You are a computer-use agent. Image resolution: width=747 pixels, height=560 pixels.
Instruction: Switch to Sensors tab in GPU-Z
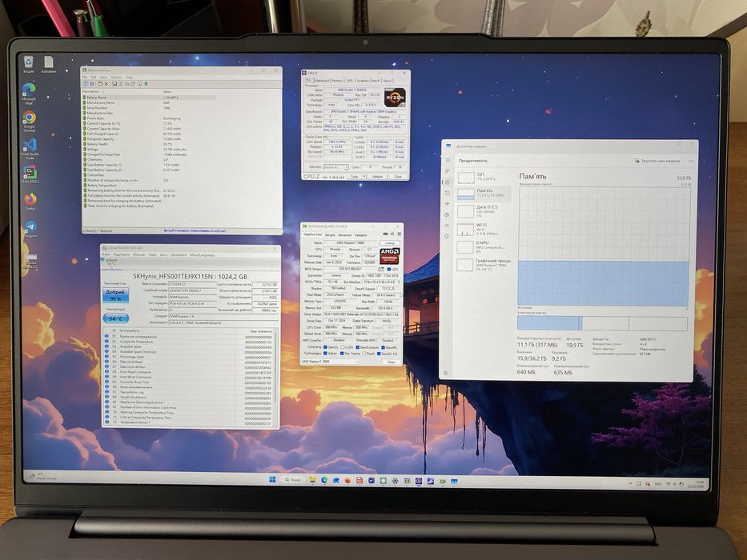330,234
